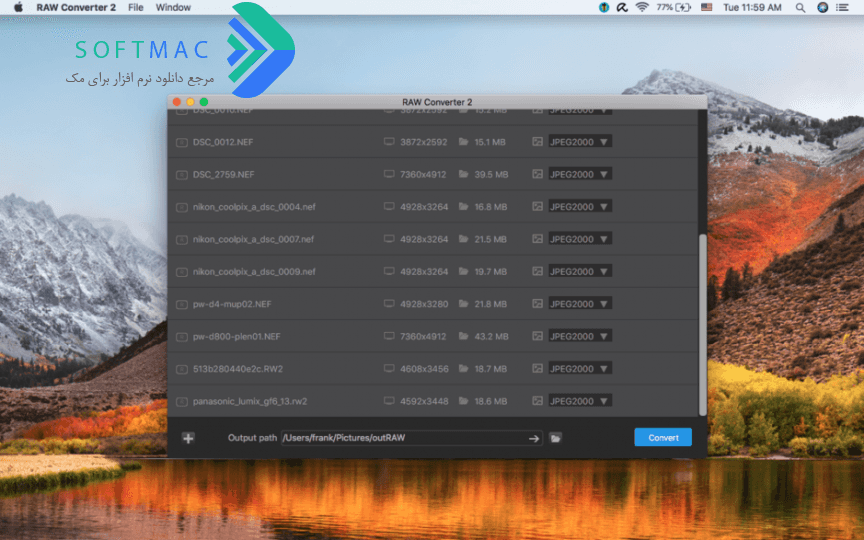Image resolution: width=864 pixels, height=540 pixels.
Task: Open Spotlight search in menu bar
Action: pyautogui.click(x=800, y=7)
